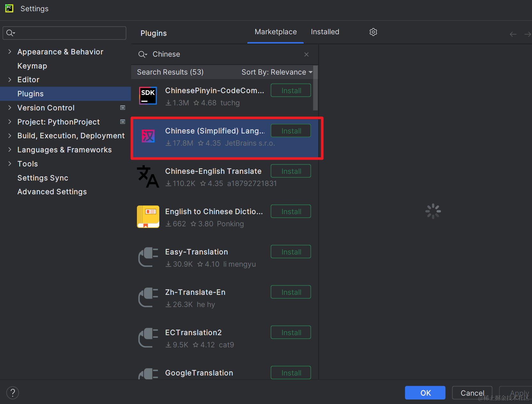This screenshot has height=404, width=532.
Task: Expand the Tools section
Action: pos(10,164)
